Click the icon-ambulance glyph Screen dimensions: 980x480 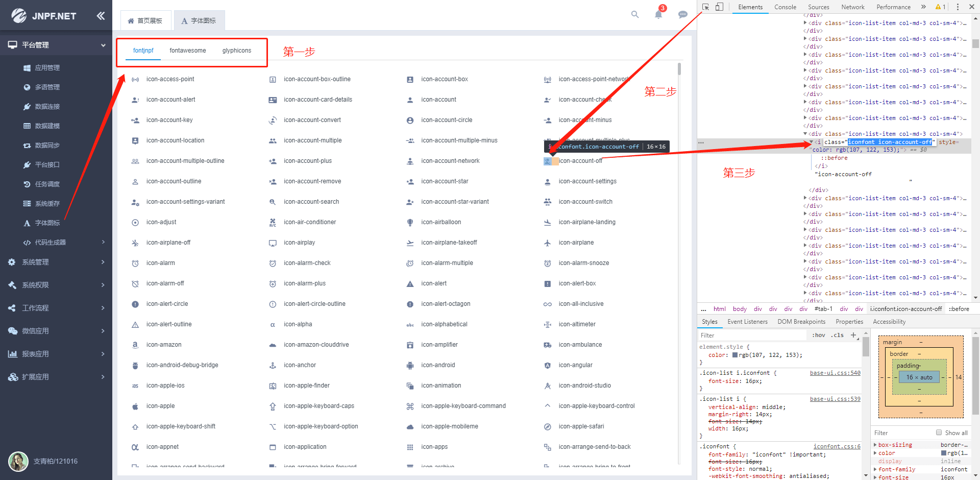coord(547,345)
